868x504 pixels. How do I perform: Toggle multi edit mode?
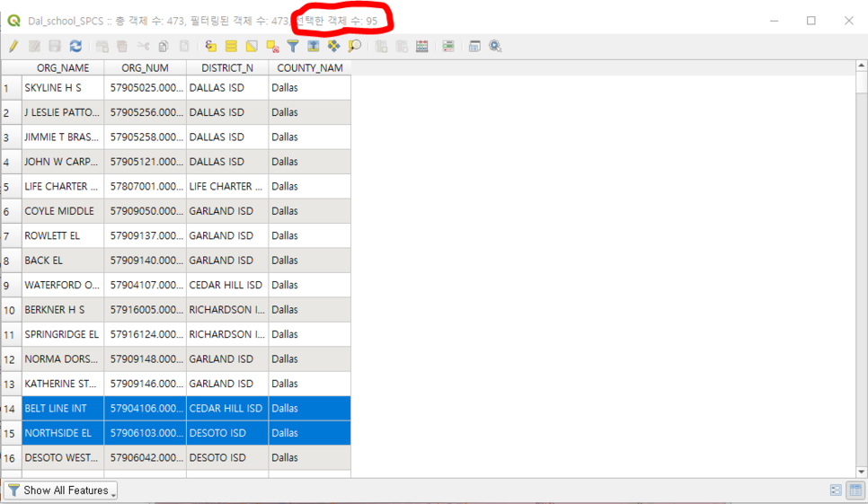click(x=34, y=47)
